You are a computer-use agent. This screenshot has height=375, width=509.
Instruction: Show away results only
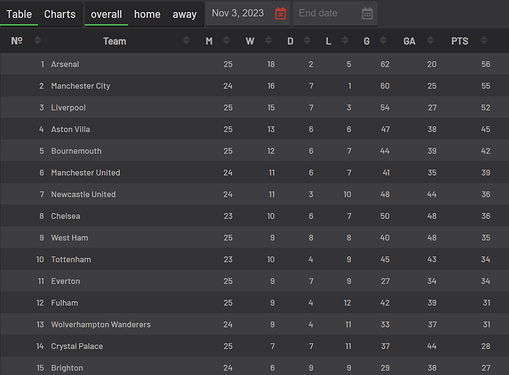click(x=184, y=14)
